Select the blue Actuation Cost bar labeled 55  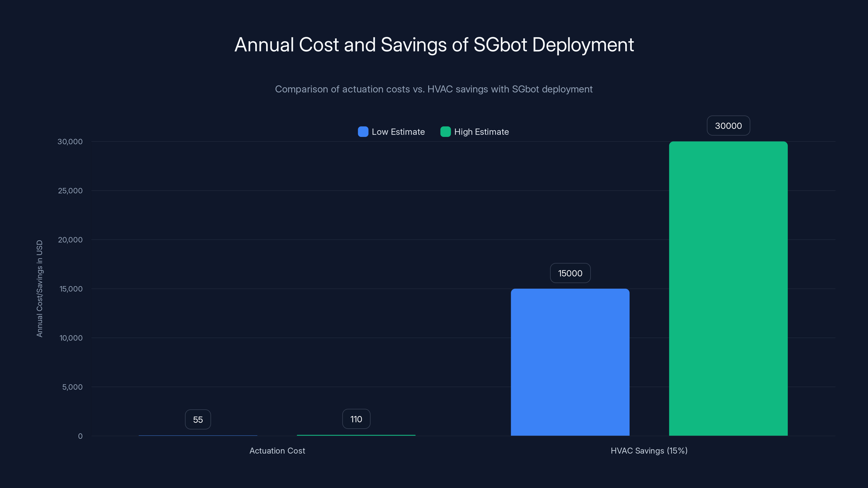click(x=197, y=435)
